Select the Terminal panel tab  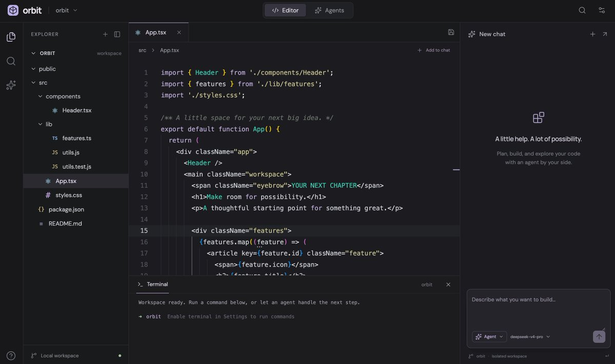(x=153, y=285)
